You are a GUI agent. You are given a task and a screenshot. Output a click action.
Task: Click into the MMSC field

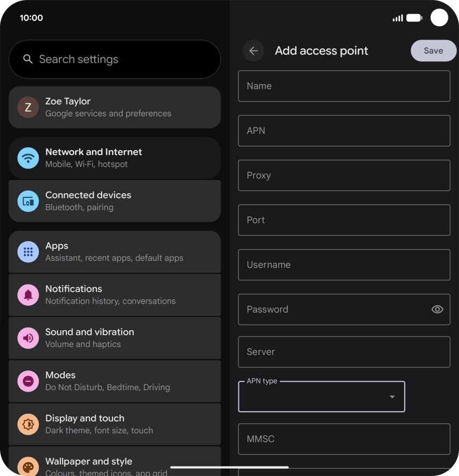344,439
